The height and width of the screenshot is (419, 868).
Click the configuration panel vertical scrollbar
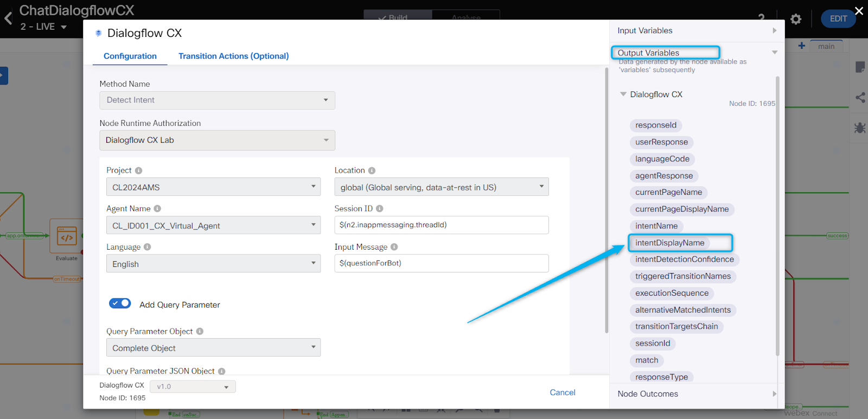[607, 200]
